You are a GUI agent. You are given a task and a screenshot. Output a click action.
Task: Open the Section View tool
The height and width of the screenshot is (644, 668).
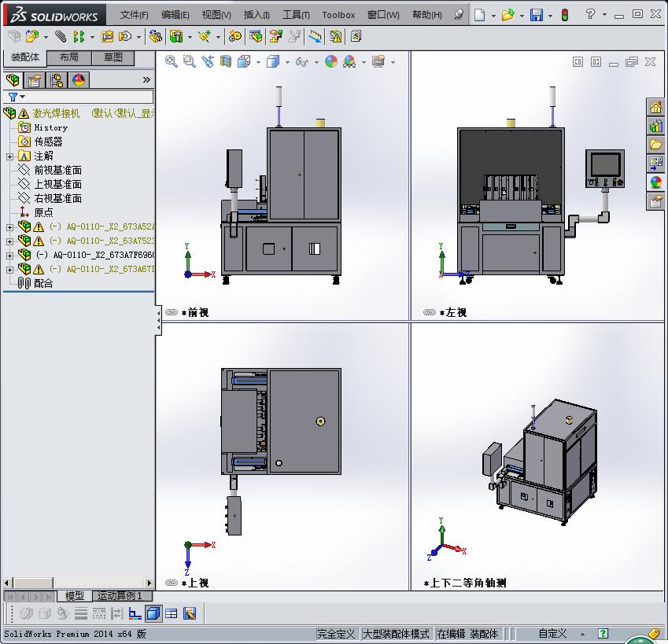226,61
